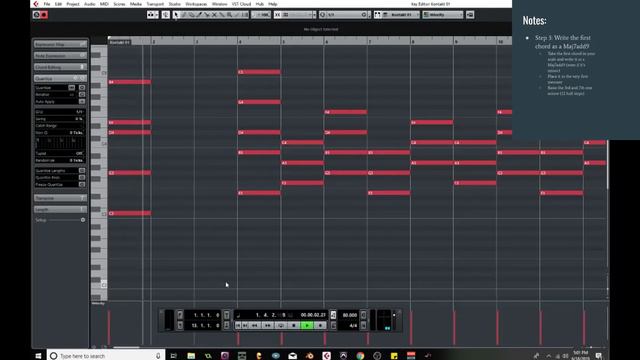Screen dimensions: 640x360
Task: Expand the Chord Editing section
Action: point(60,67)
